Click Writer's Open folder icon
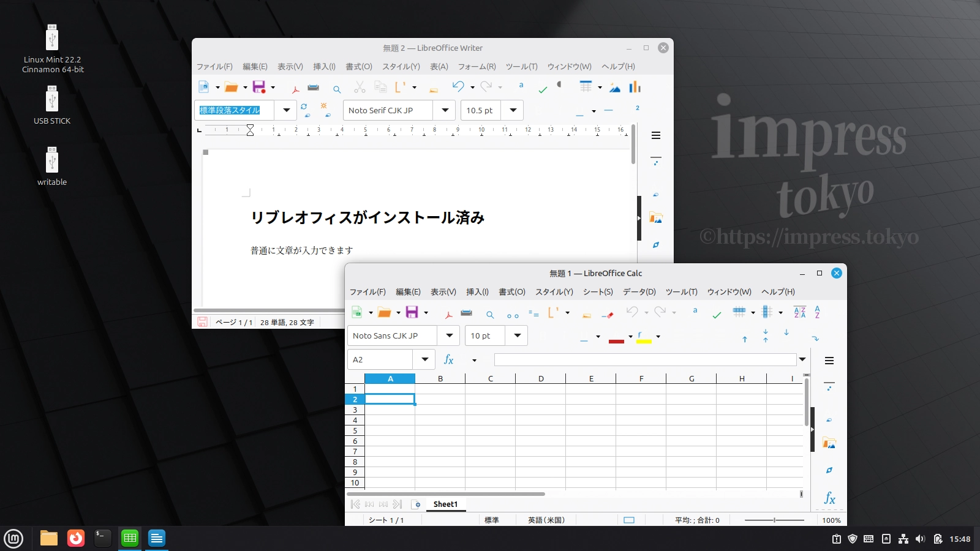This screenshot has width=980, height=551. [231, 87]
